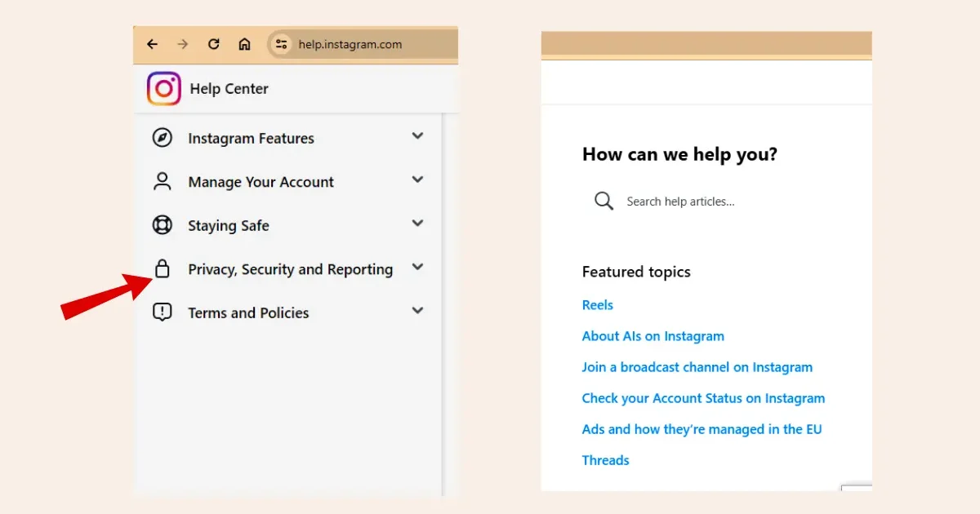Click the lifebuoy icon next to Staying Safe

pyautogui.click(x=162, y=224)
